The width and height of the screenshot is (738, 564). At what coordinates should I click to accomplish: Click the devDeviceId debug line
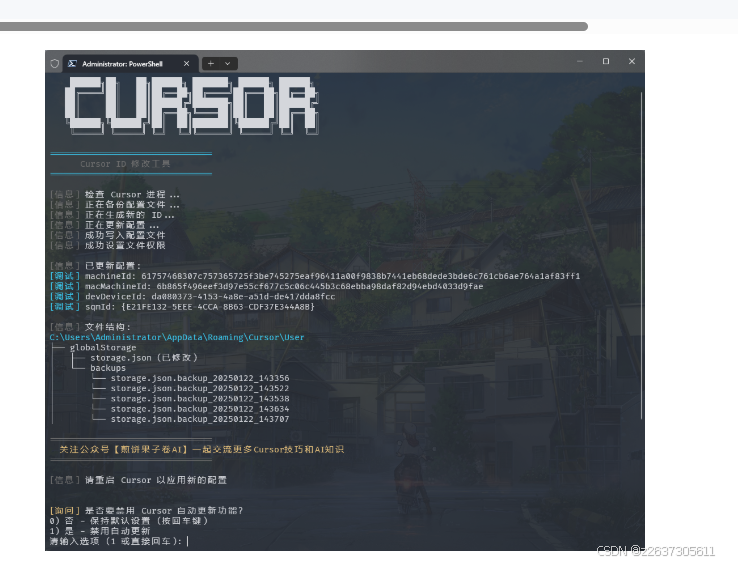tap(193, 297)
